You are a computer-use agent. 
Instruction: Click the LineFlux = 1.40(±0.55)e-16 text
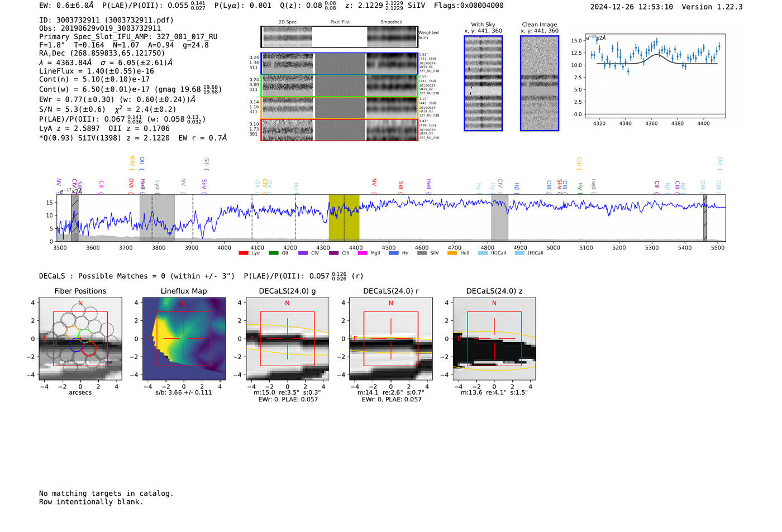pos(97,71)
